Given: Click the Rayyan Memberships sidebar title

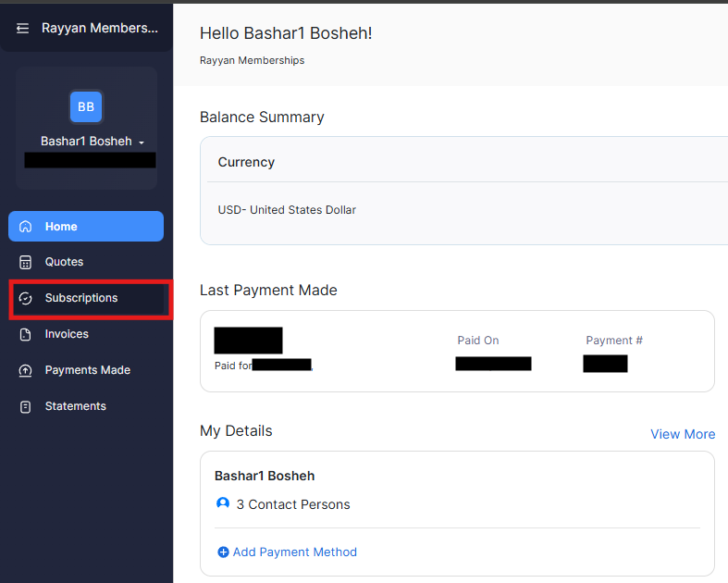Looking at the screenshot, I should click(x=99, y=29).
